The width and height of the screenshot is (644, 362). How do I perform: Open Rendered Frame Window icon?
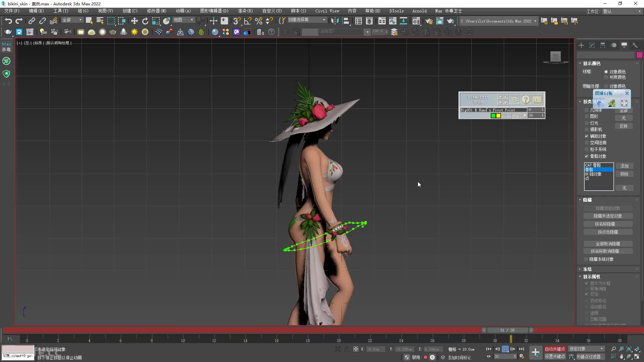439,21
